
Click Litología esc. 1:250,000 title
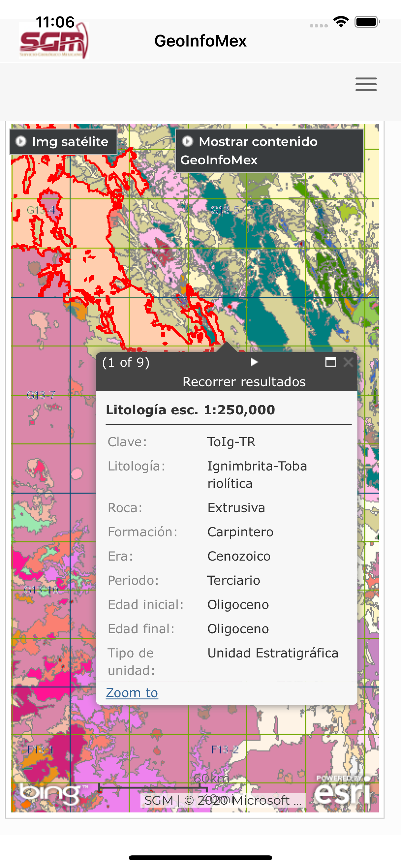tap(190, 410)
